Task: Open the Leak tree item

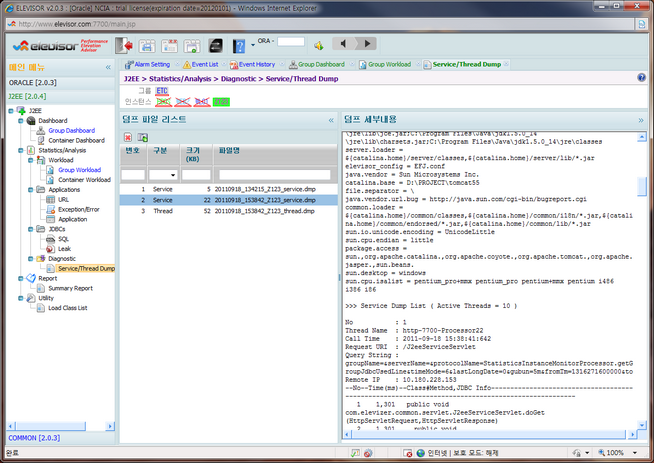Action: [x=64, y=249]
